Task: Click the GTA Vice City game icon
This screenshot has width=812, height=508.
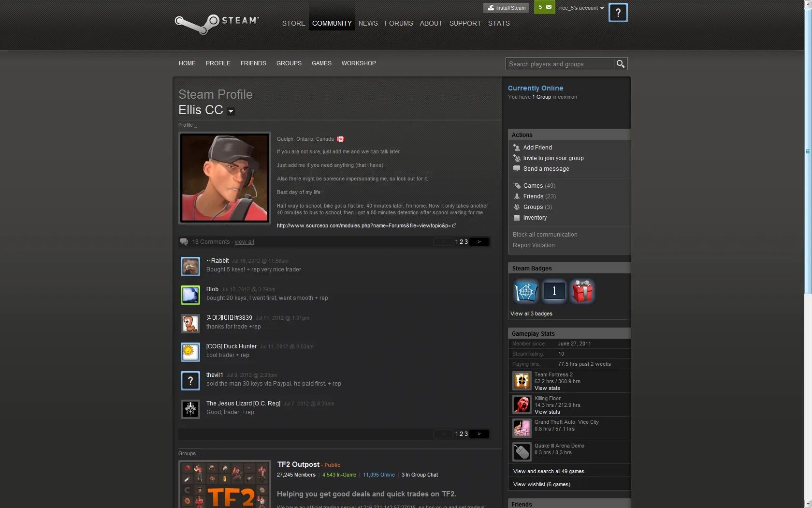Action: click(x=522, y=428)
